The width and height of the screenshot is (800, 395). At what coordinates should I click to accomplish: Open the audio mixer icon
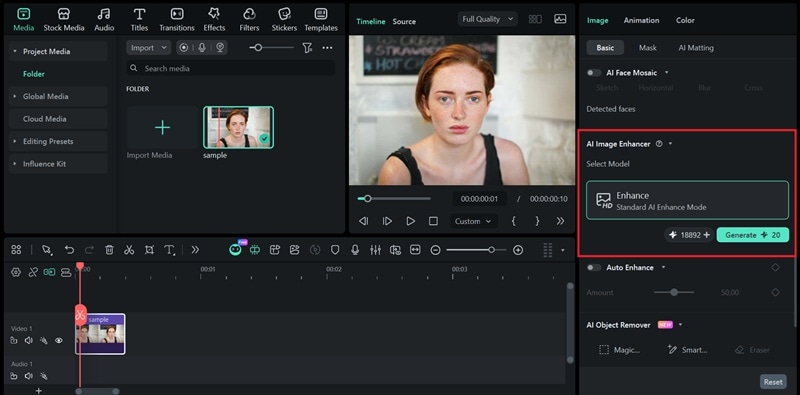point(375,250)
